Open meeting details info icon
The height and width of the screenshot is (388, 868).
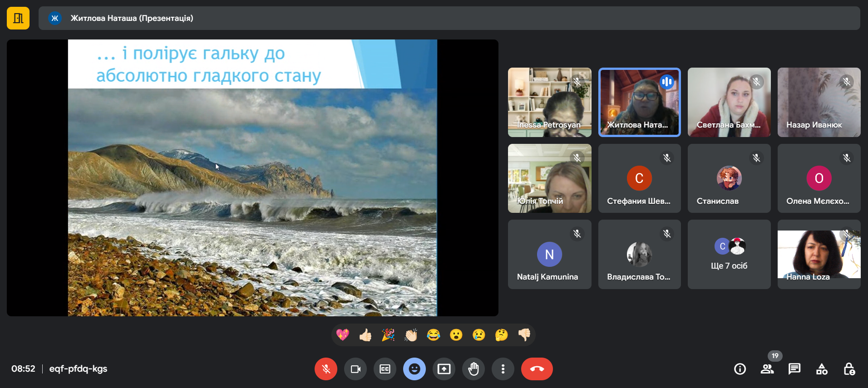click(740, 369)
